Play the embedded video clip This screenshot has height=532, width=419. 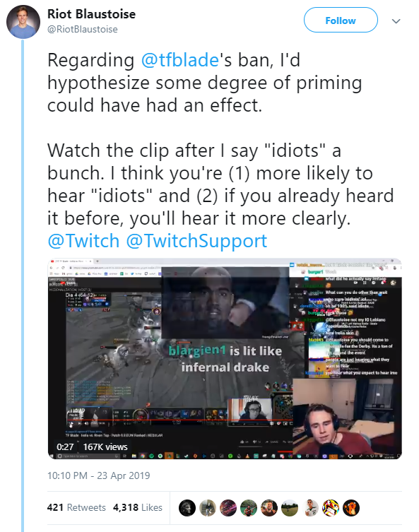click(x=225, y=359)
